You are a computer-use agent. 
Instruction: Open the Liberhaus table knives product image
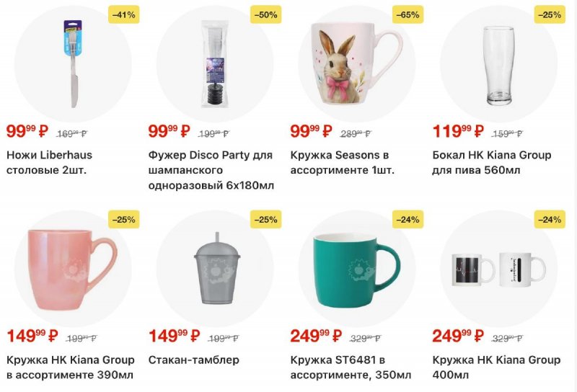(x=73, y=63)
